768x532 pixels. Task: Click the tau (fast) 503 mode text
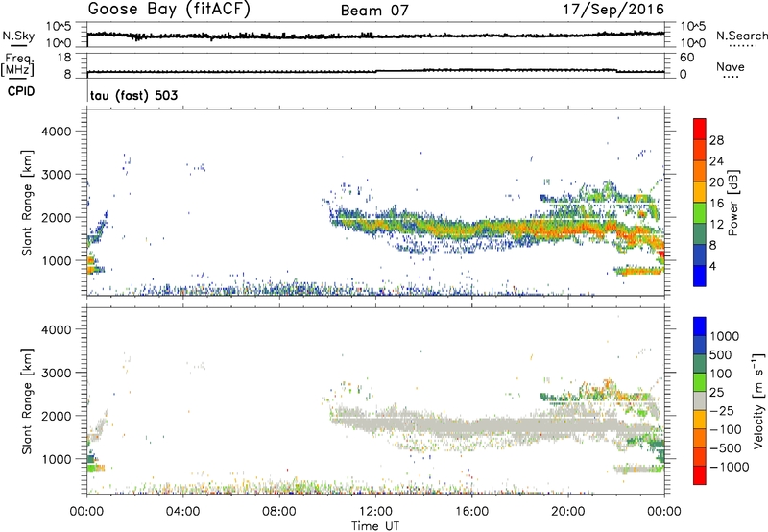pos(134,95)
